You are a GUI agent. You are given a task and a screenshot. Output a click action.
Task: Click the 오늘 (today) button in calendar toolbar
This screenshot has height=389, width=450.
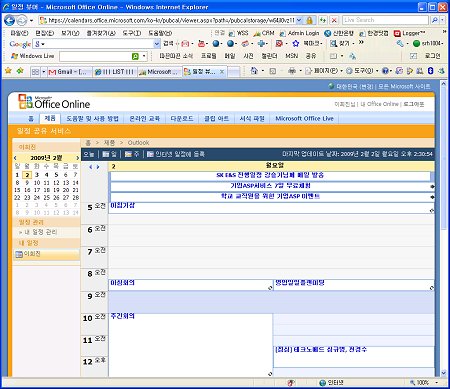point(89,154)
